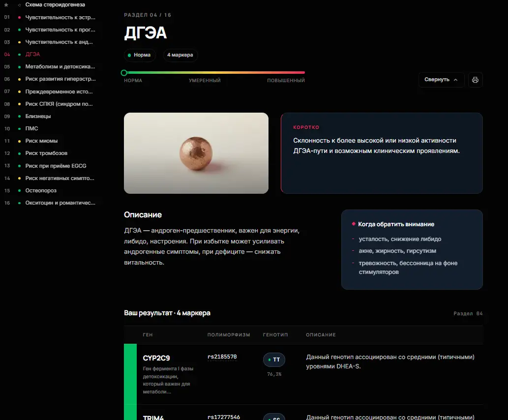
Task: Open section 11 Риск миомы
Action: click(41, 141)
